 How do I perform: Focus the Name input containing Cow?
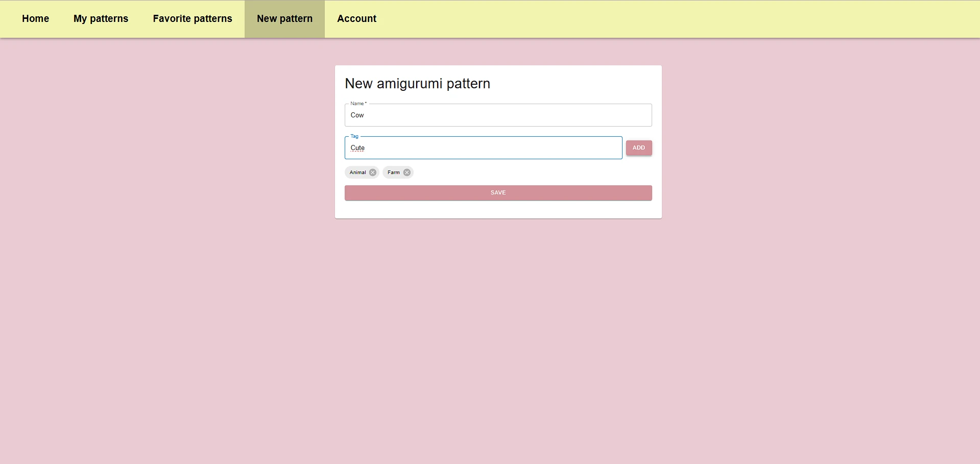[x=498, y=115]
